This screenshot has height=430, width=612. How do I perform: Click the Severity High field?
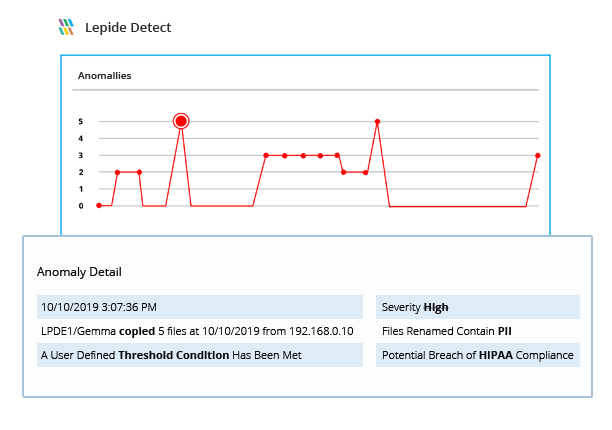[x=478, y=307]
